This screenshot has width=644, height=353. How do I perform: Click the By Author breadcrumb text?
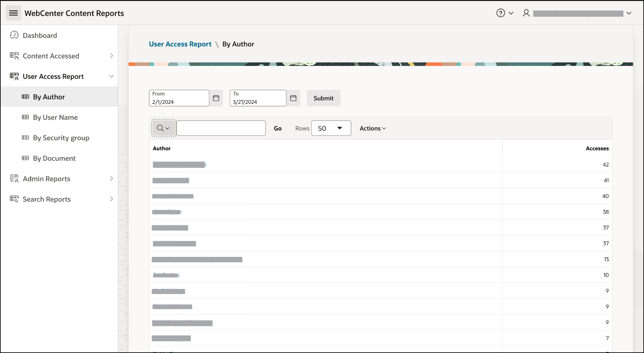click(x=238, y=44)
